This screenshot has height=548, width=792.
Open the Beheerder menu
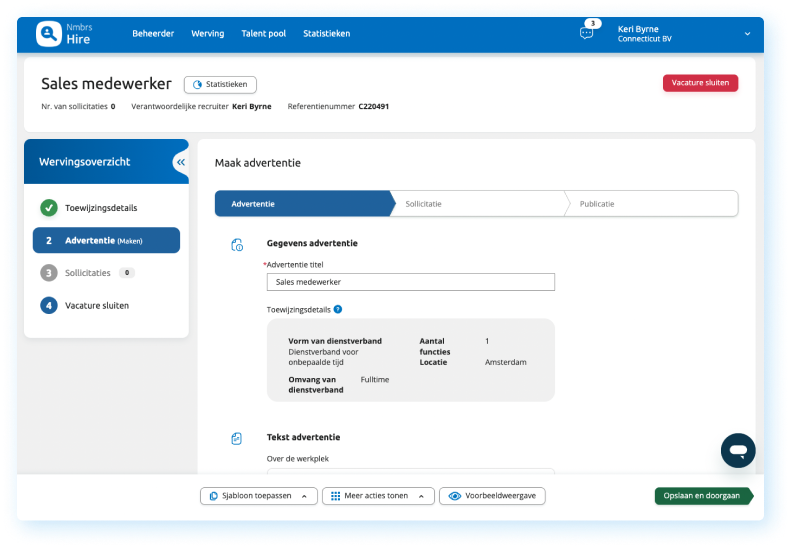click(x=153, y=33)
